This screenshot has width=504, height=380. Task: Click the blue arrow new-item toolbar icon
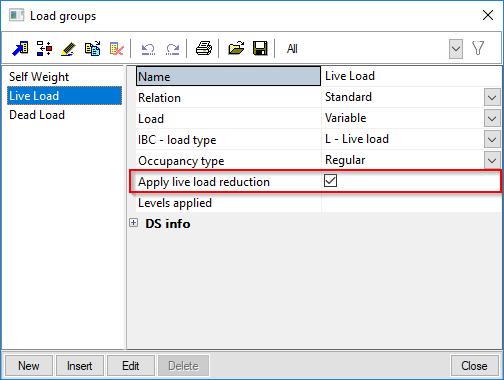(20, 49)
